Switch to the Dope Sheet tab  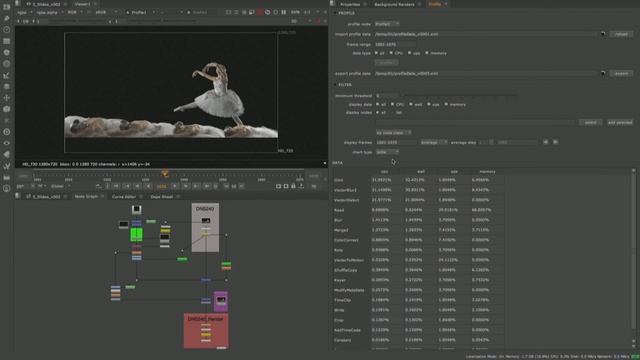click(x=162, y=197)
